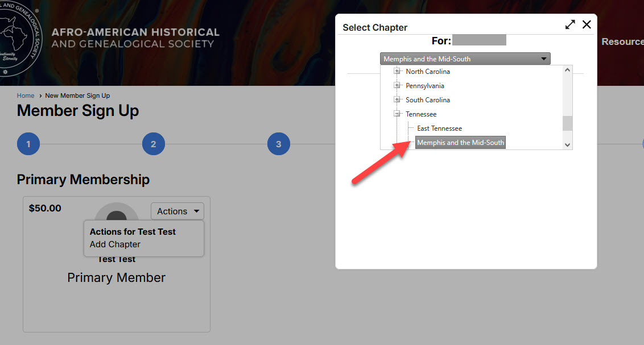644x345 pixels.
Task: Collapse the Tennessee tree node
Action: coord(397,114)
